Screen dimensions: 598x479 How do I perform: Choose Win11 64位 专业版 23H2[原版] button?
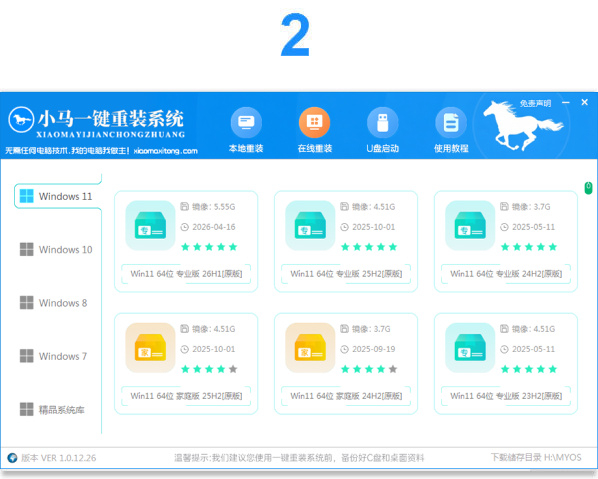[506, 396]
